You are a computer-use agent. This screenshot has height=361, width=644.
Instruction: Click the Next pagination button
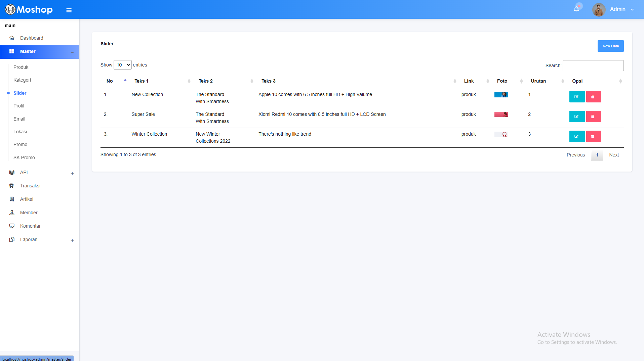[614, 155]
